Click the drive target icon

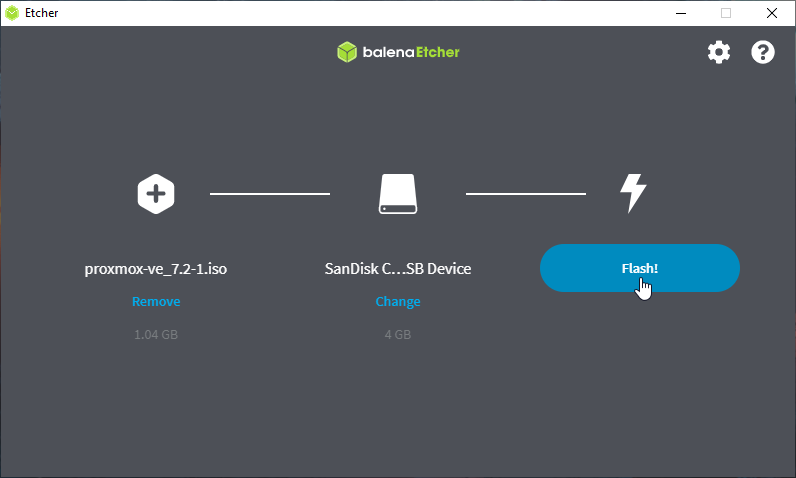point(398,194)
